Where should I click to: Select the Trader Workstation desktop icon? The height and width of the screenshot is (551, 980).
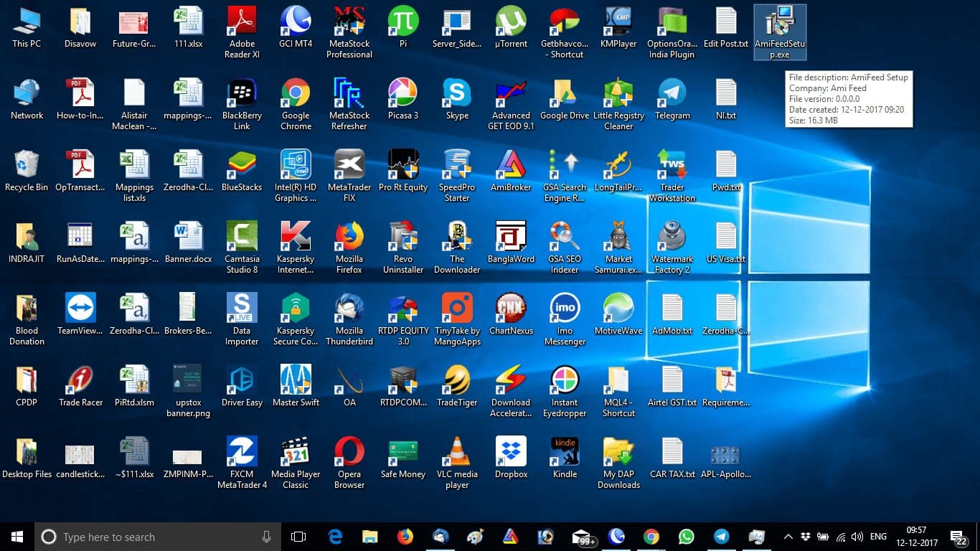[672, 176]
